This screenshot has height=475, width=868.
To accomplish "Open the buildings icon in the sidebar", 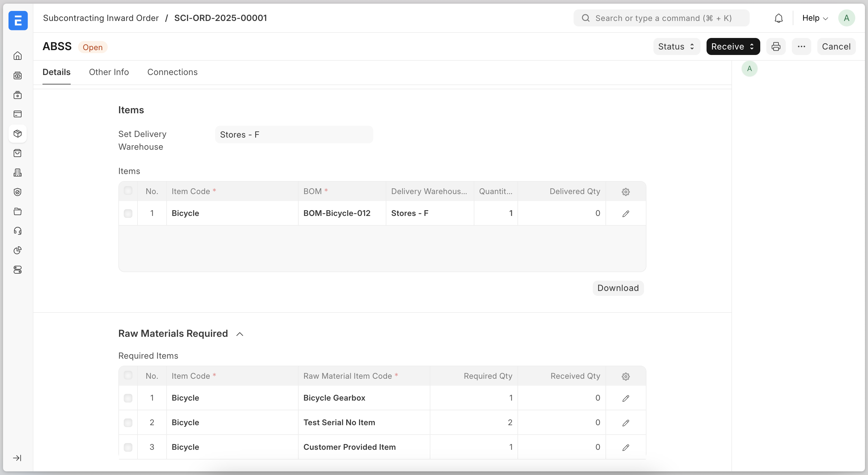I will click(18, 173).
